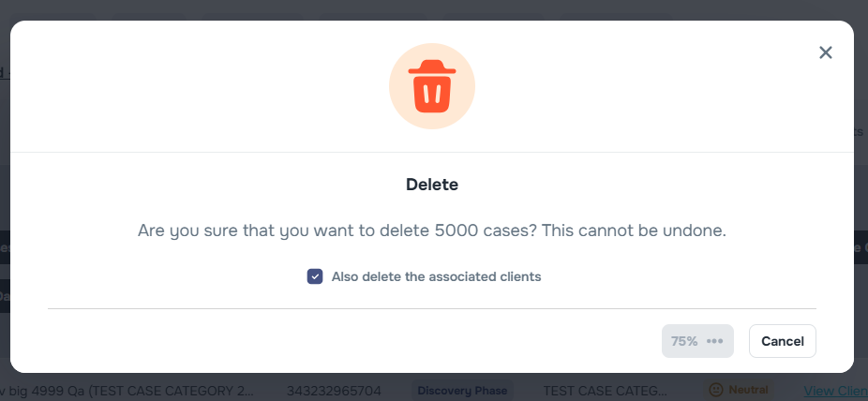Click the dimmed backdrop above the dialog

[431, 9]
